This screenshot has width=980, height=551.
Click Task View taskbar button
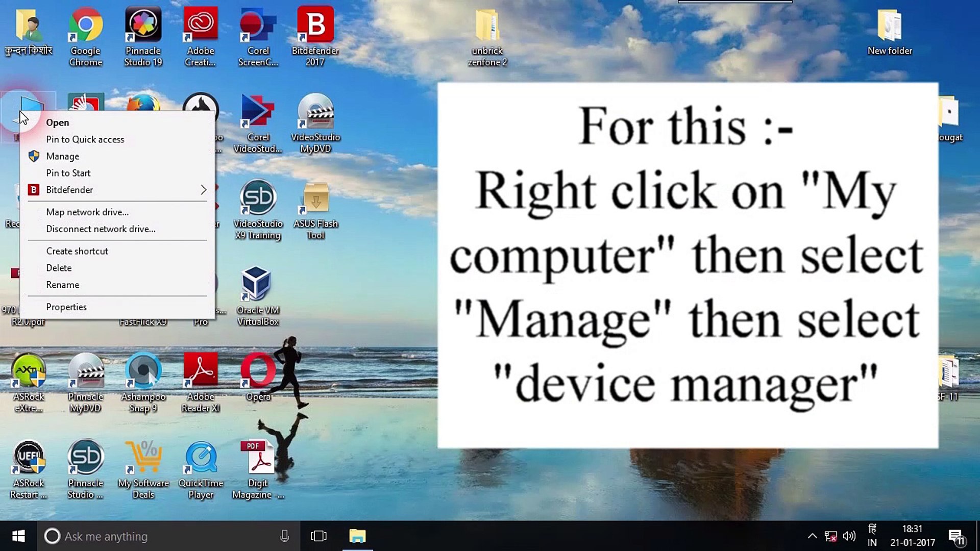click(318, 536)
